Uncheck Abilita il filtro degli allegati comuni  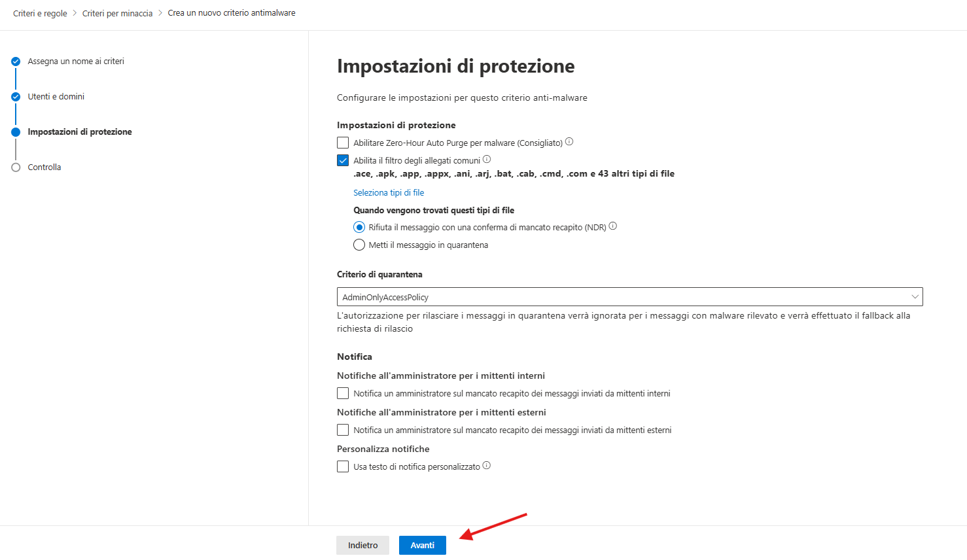pos(343,160)
